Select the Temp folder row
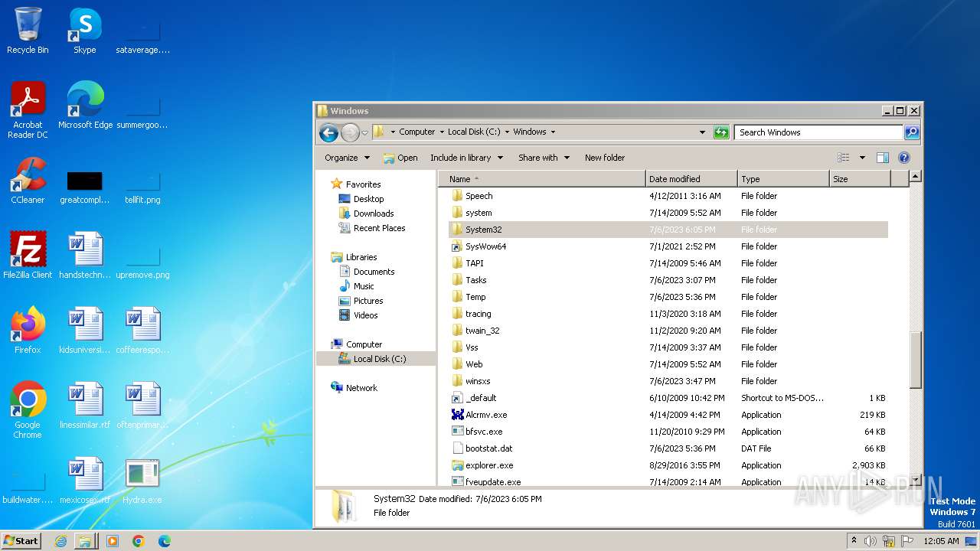 668,297
